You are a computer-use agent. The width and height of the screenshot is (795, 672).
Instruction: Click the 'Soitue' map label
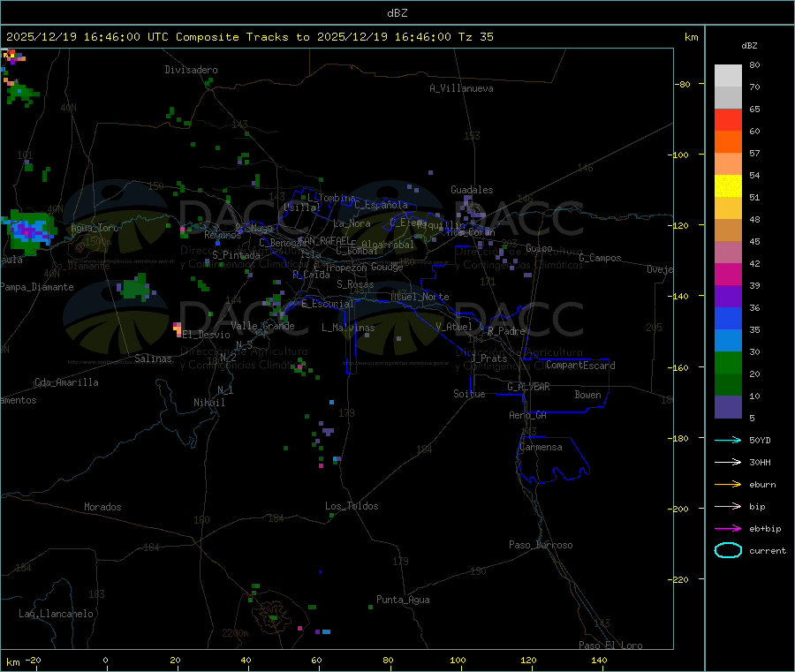point(469,394)
